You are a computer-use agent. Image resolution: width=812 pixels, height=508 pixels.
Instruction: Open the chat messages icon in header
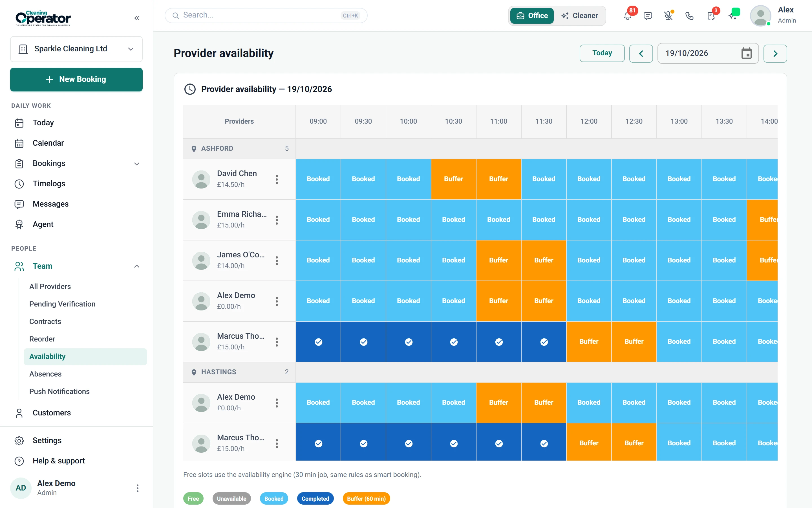[648, 16]
